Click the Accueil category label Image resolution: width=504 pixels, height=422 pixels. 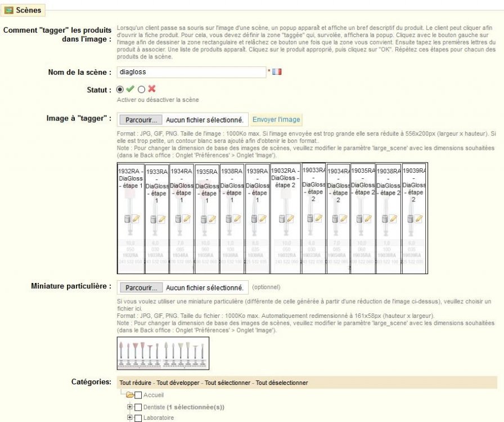[x=154, y=395]
